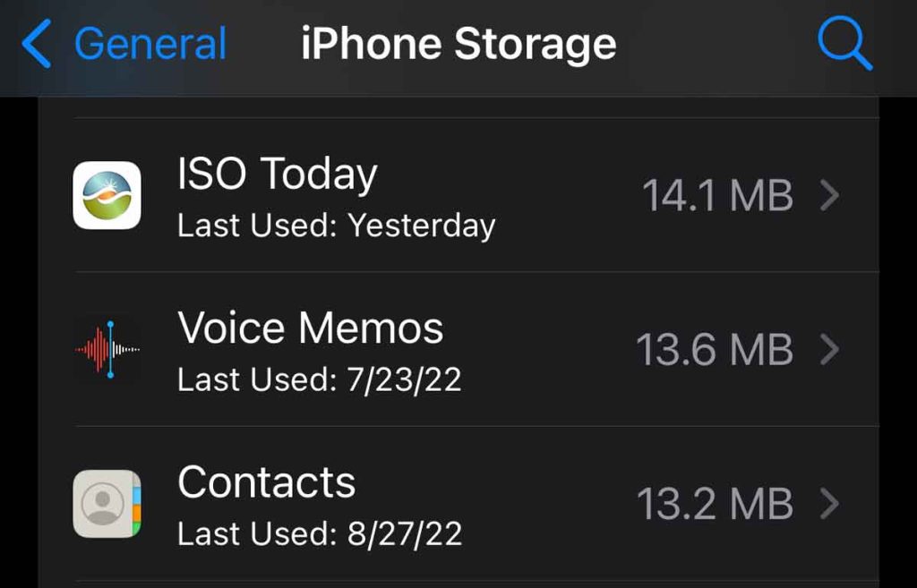Viewport: 917px width, 588px height.
Task: Expand Voice Memos details via its chevron
Action: (830, 350)
